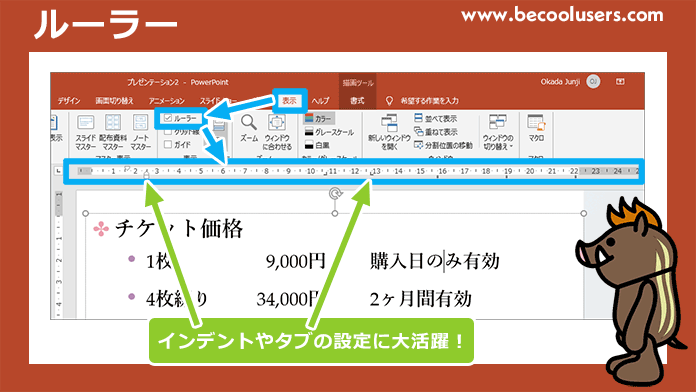
Task: Click the Macro (マクロ) button
Action: (x=536, y=128)
